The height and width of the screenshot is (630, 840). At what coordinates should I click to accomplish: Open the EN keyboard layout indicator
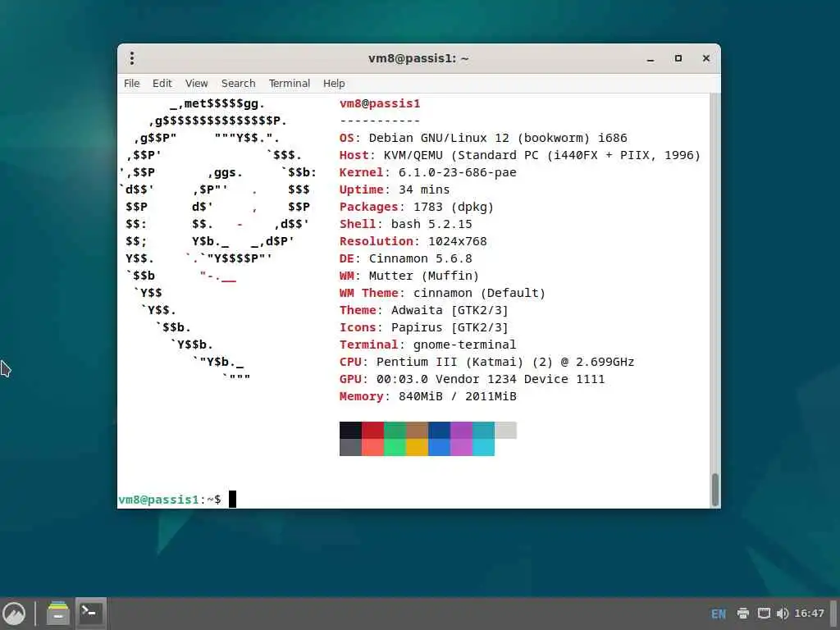click(719, 614)
